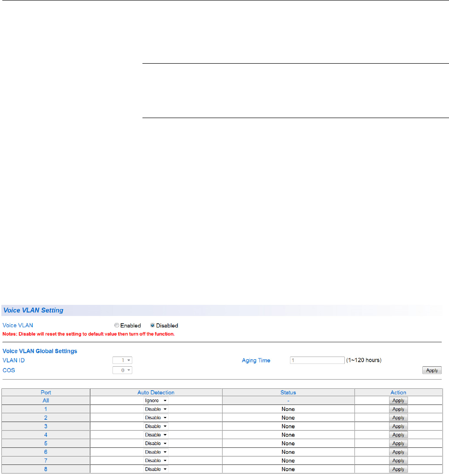The image size is (449, 476).
Task: Select the Disabled radio button for Voice VLAN
Action: [153, 326]
